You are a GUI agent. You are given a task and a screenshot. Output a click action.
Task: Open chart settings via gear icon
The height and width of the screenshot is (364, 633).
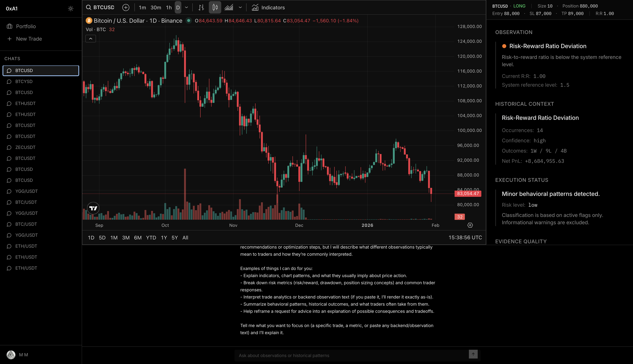click(470, 225)
